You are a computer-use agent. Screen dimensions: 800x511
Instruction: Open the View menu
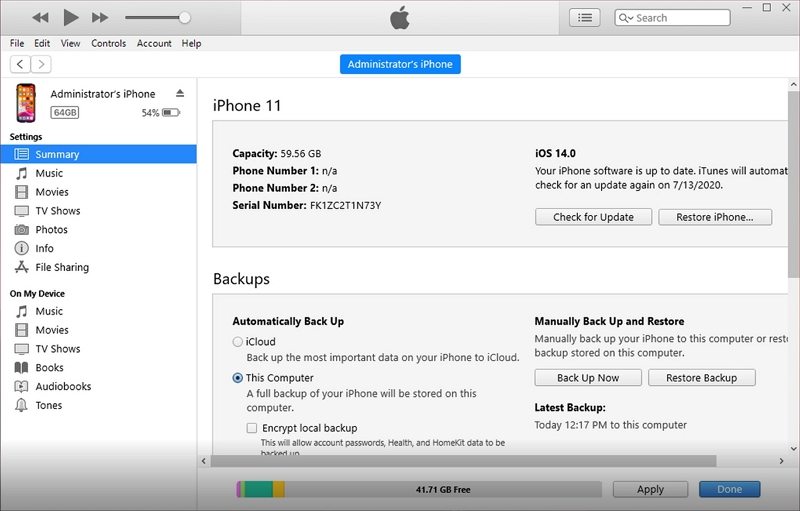(70, 43)
